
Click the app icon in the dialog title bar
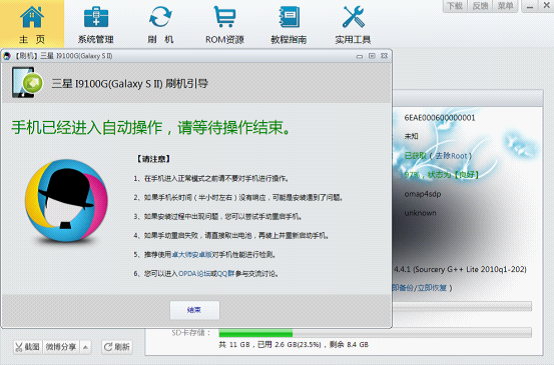click(7, 56)
